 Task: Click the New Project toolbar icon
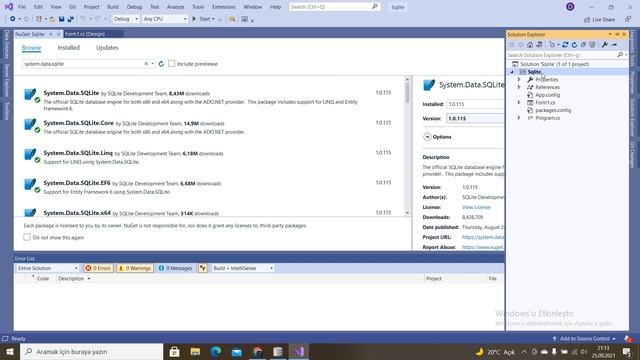tap(39, 19)
